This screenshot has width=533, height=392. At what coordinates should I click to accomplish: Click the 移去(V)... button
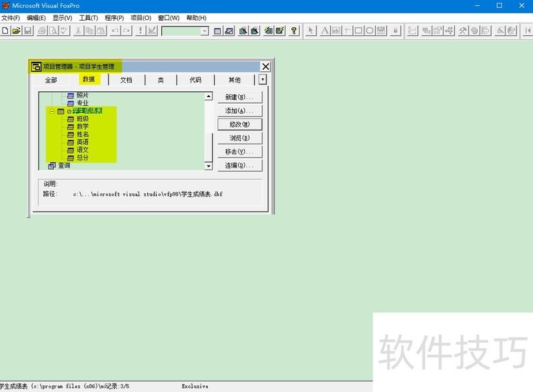click(240, 152)
